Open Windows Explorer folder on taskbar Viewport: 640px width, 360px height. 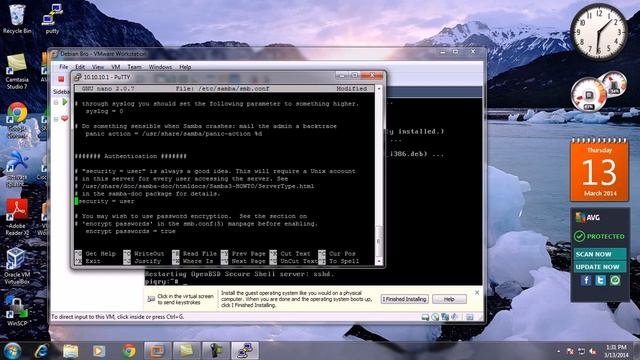click(x=70, y=351)
